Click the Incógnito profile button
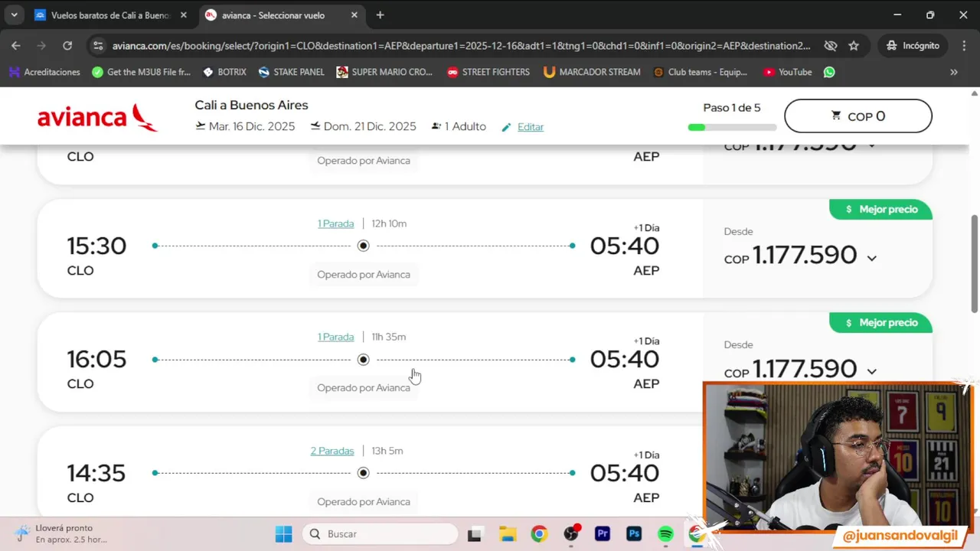Image resolution: width=980 pixels, height=551 pixels. (913, 46)
